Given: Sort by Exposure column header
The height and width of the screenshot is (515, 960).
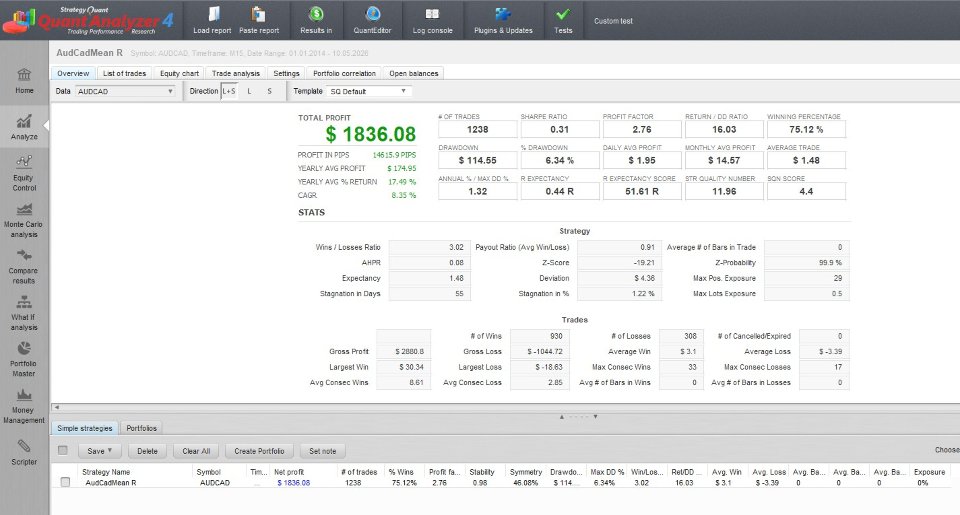Looking at the screenshot, I should (x=929, y=472).
